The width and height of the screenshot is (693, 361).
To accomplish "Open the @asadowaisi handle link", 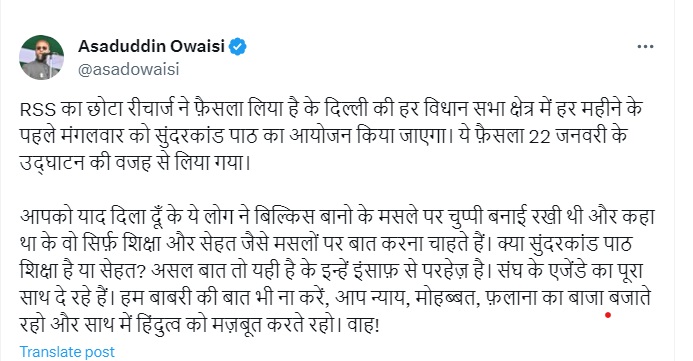I will point(129,69).
